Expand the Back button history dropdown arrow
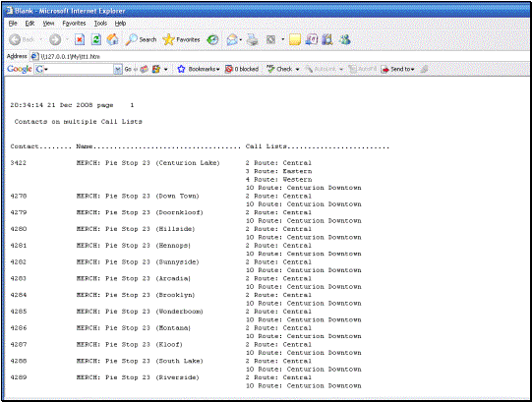The height and width of the screenshot is (402, 532). pos(40,39)
